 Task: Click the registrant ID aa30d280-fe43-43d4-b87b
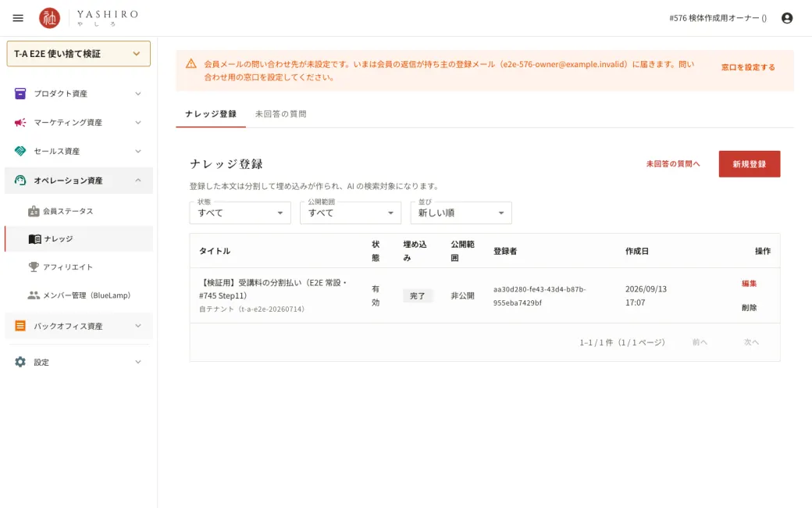pos(540,296)
